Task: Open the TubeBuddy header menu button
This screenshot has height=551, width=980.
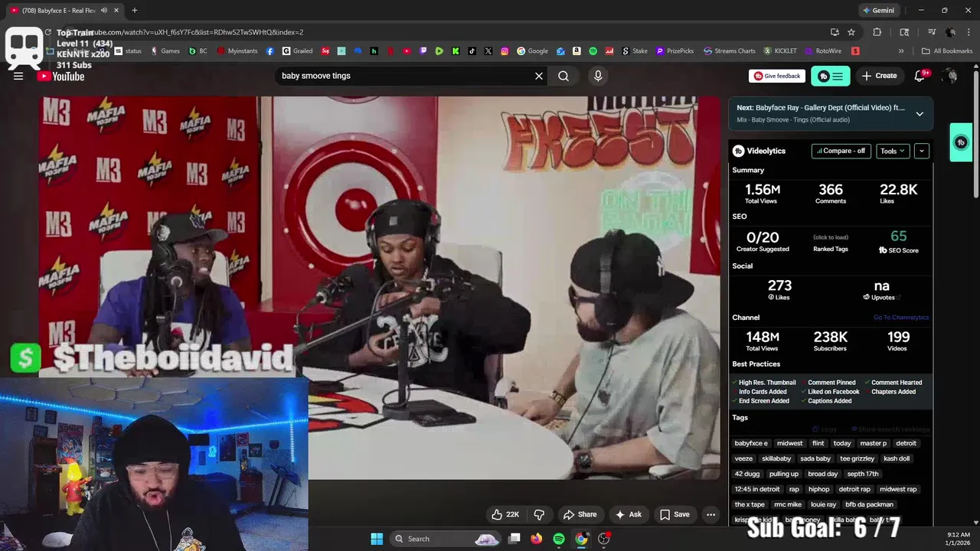Action: pyautogui.click(x=831, y=76)
